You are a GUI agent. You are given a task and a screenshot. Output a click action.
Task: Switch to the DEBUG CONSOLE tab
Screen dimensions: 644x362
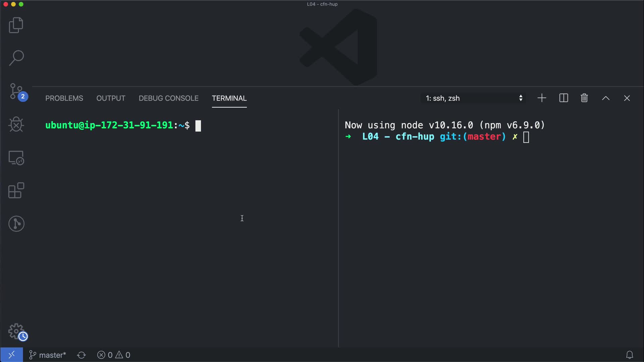(168, 98)
